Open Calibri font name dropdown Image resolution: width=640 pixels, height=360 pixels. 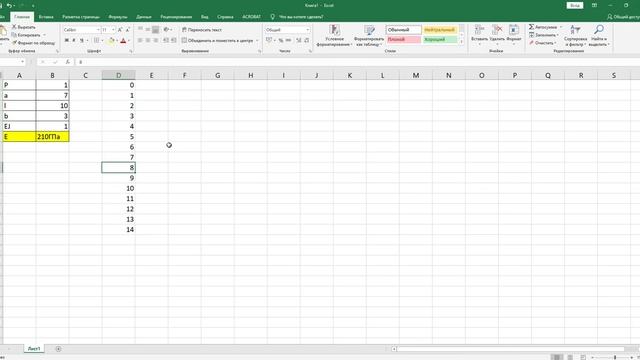pos(98,30)
